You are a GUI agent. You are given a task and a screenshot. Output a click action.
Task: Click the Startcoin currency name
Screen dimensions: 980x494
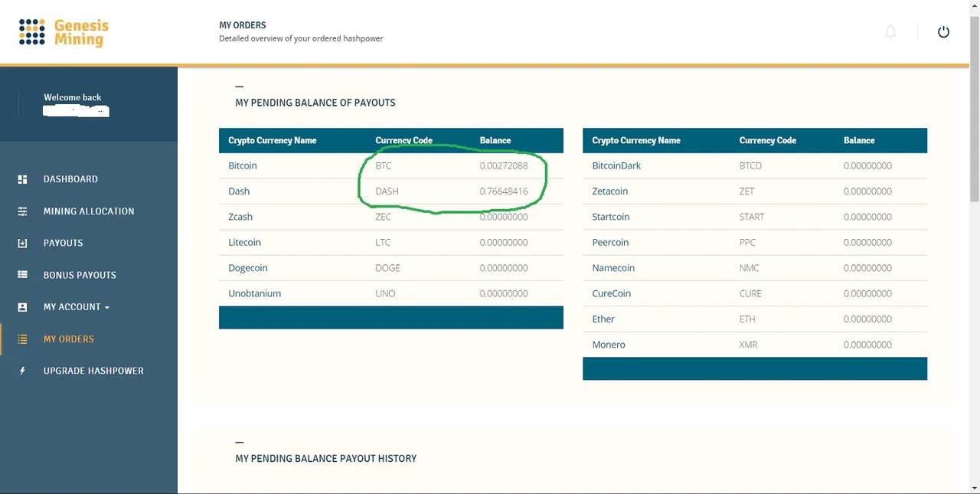(x=611, y=217)
